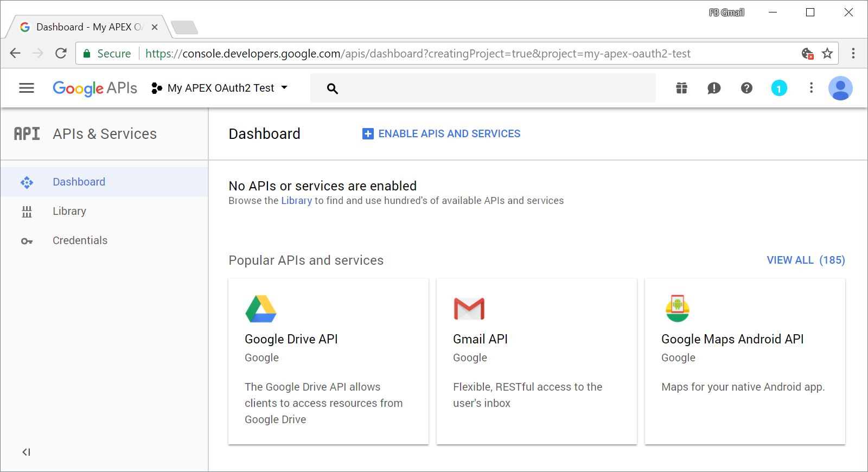The width and height of the screenshot is (868, 472).
Task: Open Credentials in the sidebar
Action: [x=104, y=240]
